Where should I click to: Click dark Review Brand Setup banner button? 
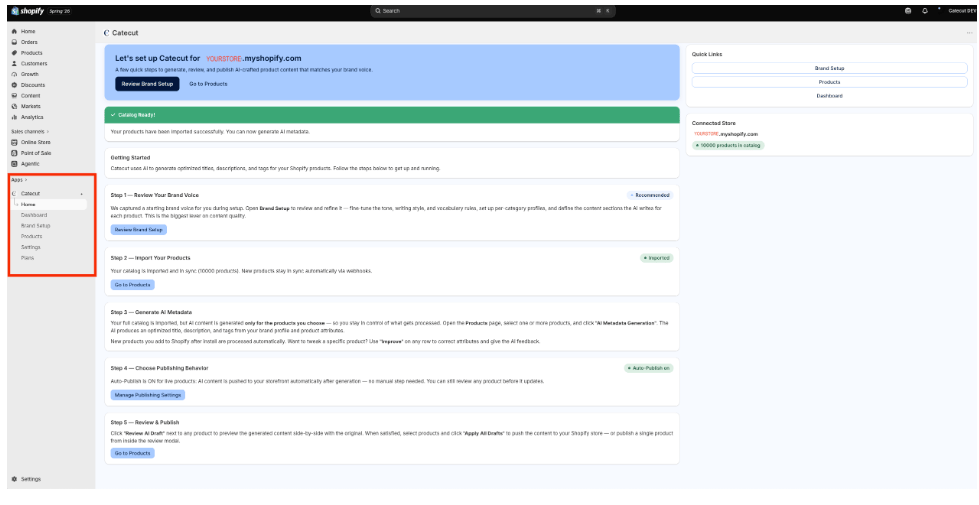[x=147, y=84]
